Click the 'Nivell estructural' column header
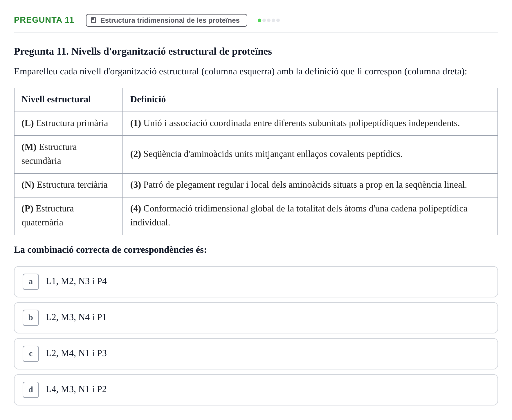 coord(68,100)
